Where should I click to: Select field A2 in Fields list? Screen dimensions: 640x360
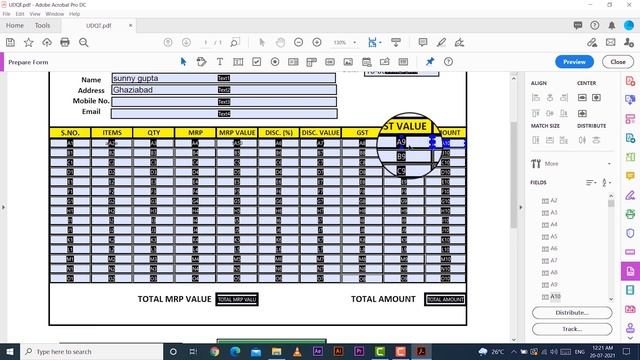[x=550, y=200]
